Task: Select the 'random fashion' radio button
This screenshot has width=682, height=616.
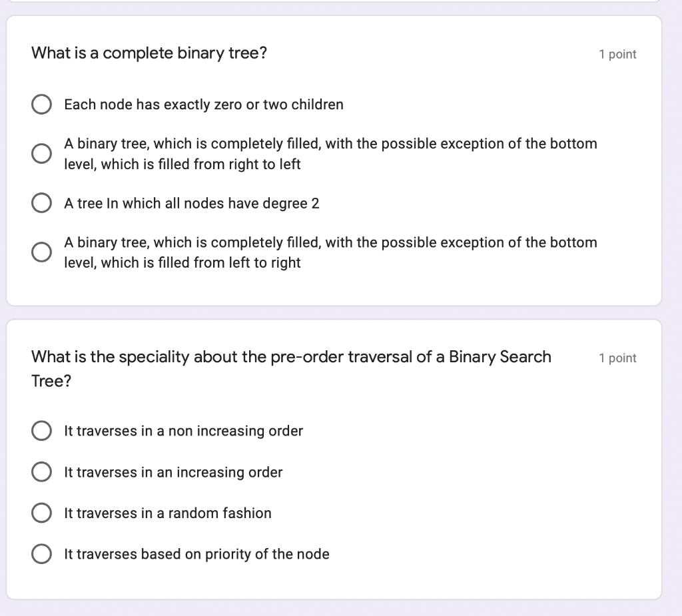Action: coord(42,513)
